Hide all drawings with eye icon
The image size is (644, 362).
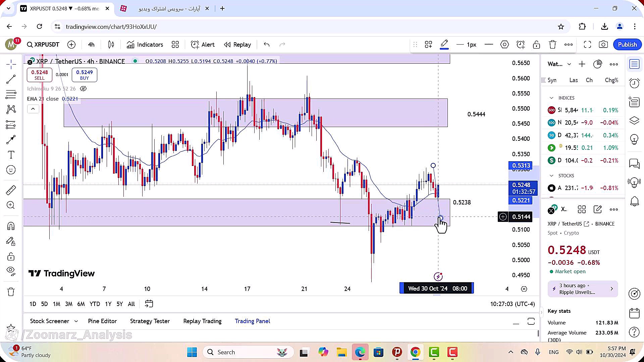tap(11, 271)
